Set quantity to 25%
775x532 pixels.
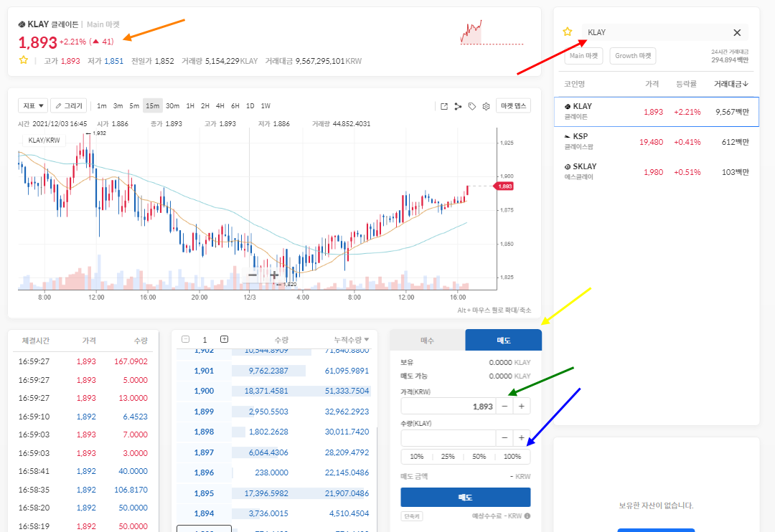point(448,457)
